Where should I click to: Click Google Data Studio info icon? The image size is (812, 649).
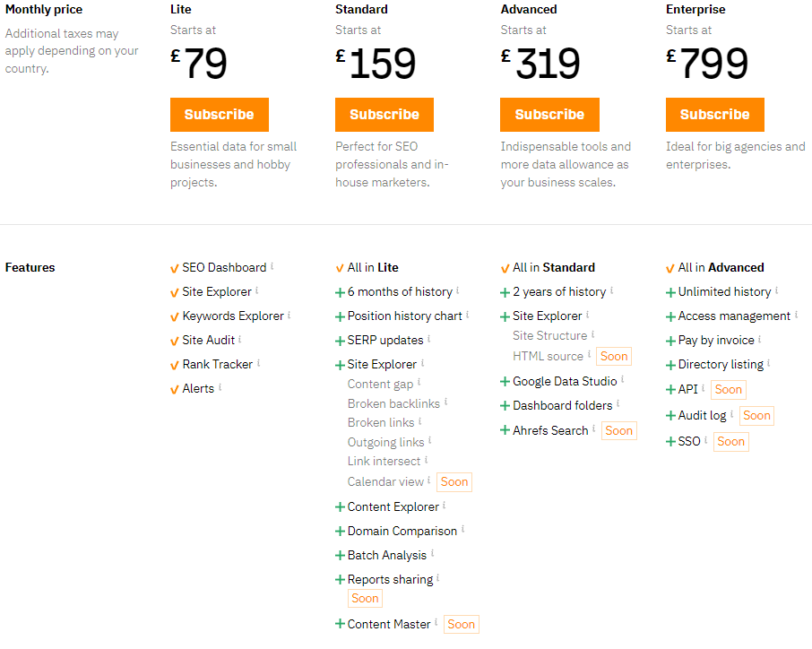[x=623, y=380]
